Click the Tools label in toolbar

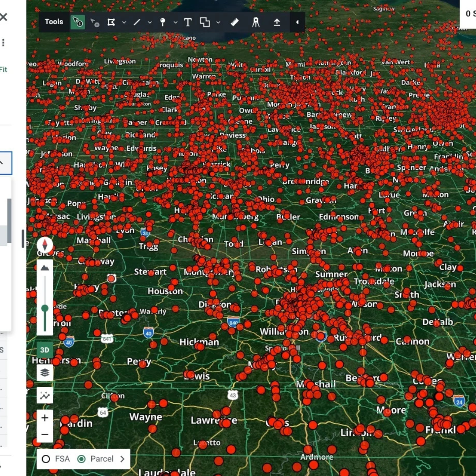[54, 22]
